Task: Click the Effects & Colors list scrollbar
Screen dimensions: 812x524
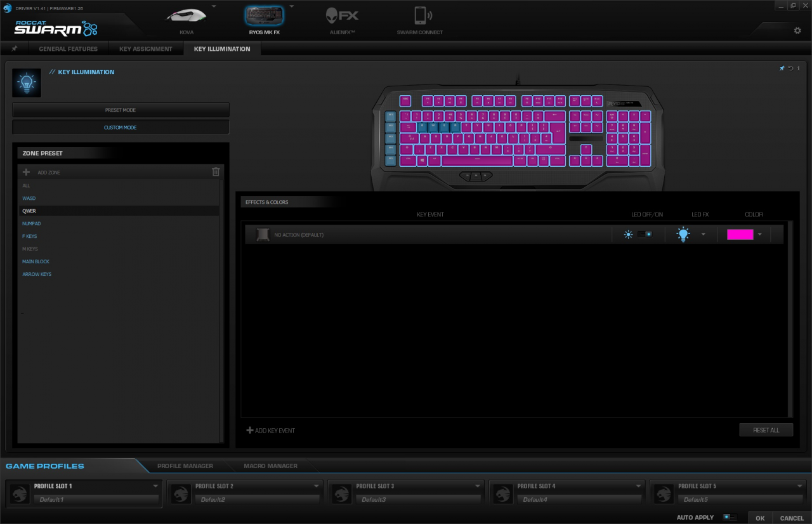Action: (790, 319)
